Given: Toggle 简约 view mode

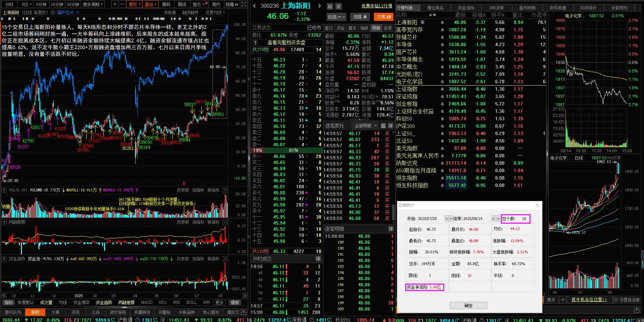Looking at the screenshot, I should point(216,4).
